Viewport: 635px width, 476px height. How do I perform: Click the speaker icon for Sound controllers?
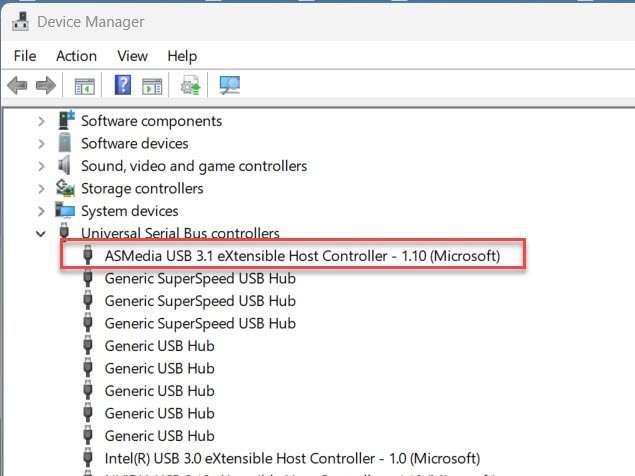[x=64, y=165]
